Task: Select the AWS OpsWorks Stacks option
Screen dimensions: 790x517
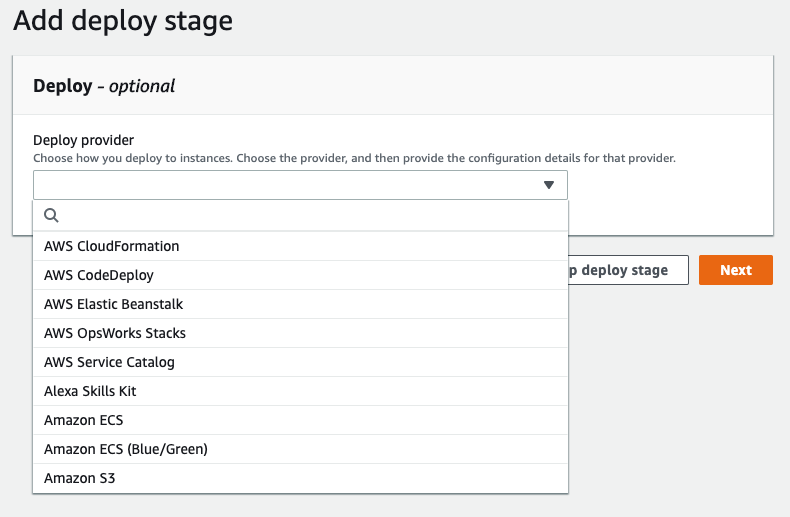Action: pos(115,333)
